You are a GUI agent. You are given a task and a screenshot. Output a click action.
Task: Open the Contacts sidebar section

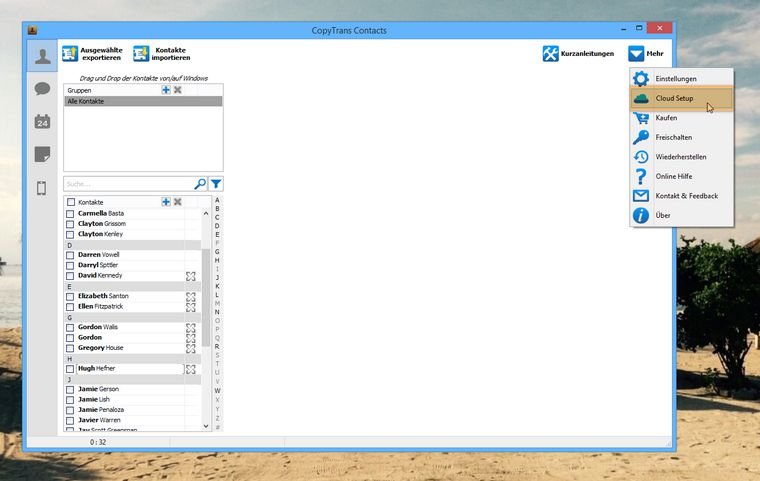click(42, 56)
